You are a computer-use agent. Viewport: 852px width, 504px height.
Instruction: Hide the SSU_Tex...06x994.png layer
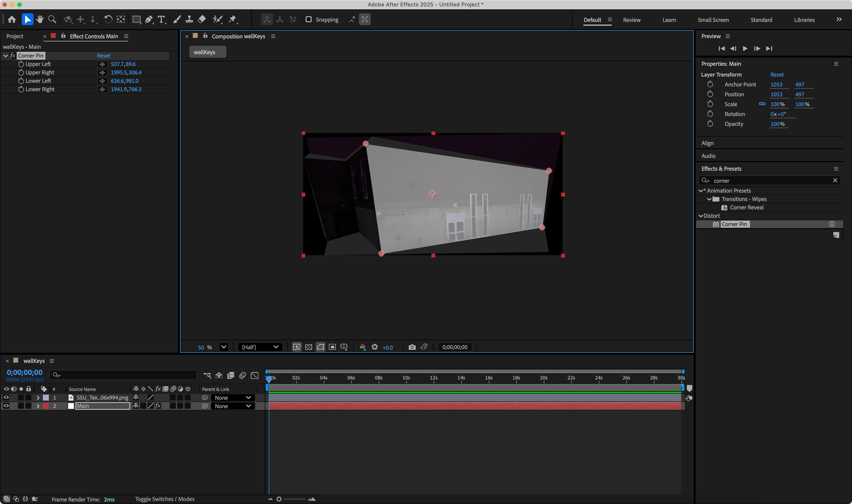tap(6, 397)
